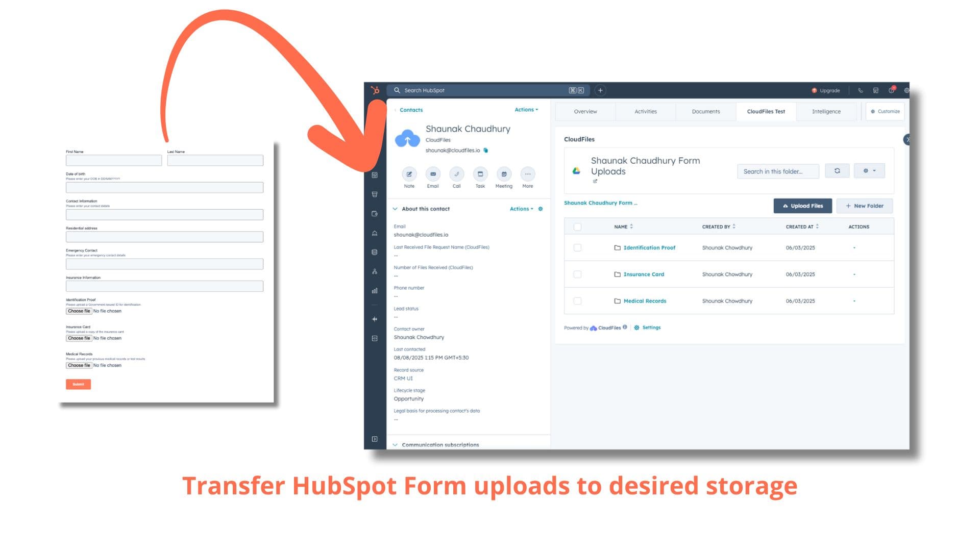Open the Insurance Card folder
Viewport: 980px width, 551px height.
(x=644, y=274)
